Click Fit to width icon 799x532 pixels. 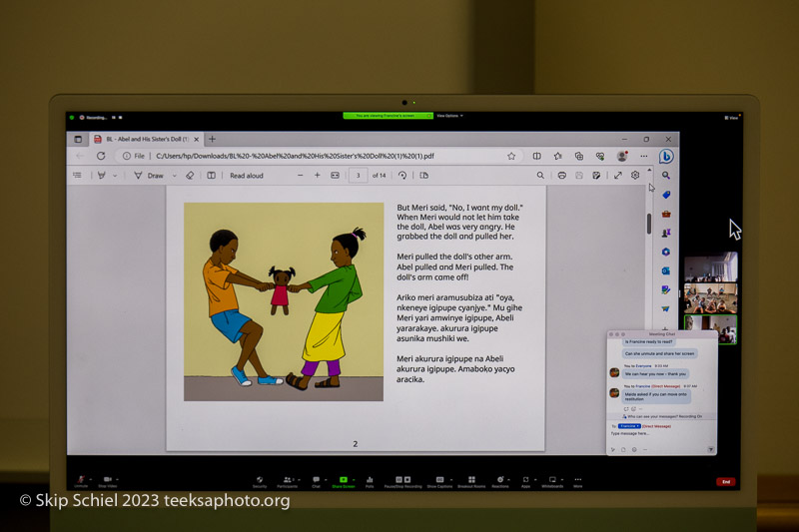click(335, 175)
